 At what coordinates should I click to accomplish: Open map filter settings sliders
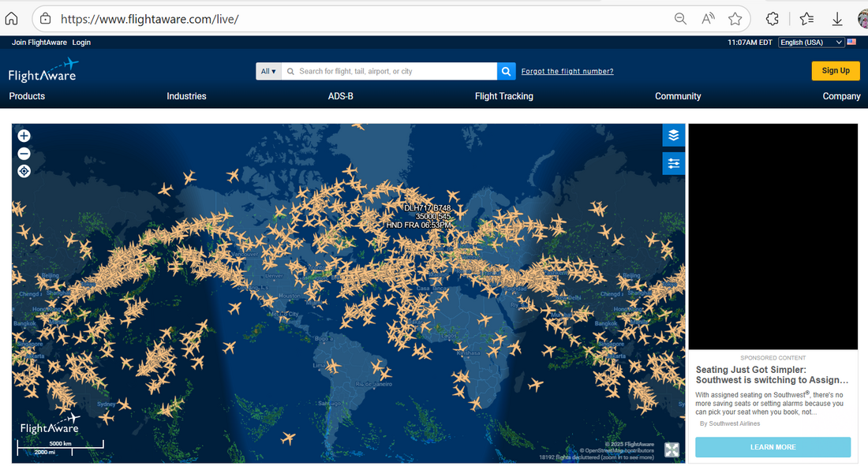674,163
